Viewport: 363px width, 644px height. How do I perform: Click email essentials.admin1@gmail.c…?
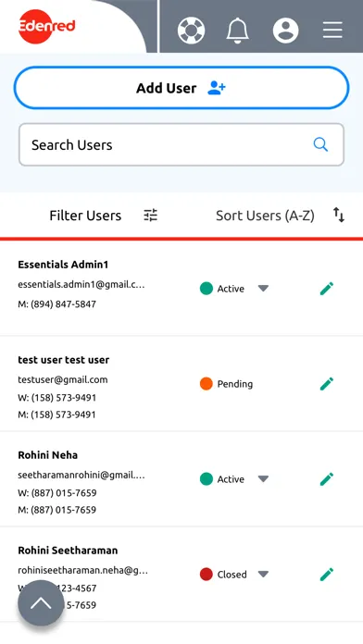coord(81,285)
